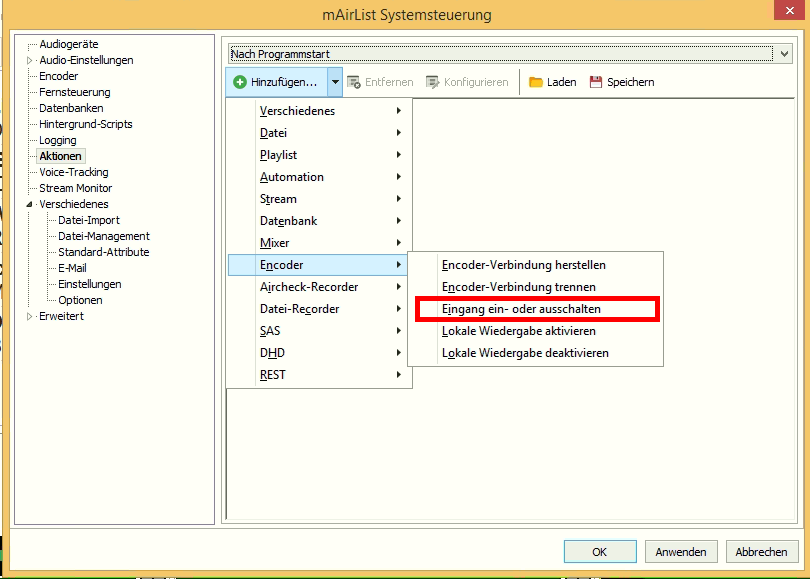
Task: Collapse the Verschiedenes tree node
Action: coord(29,205)
